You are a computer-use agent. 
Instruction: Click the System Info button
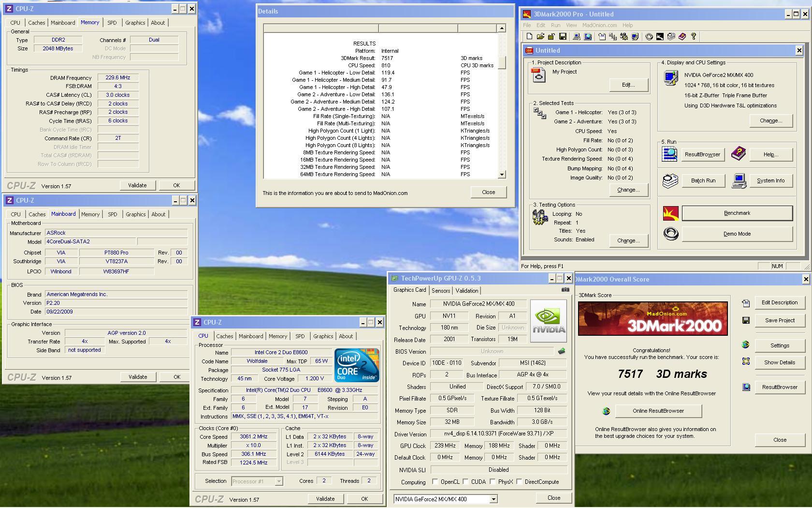[x=771, y=180]
